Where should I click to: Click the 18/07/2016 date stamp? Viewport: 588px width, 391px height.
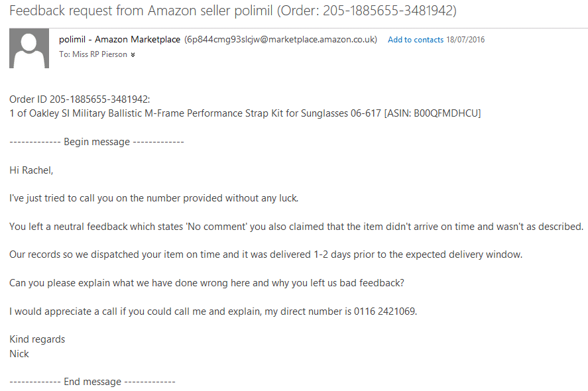pyautogui.click(x=465, y=40)
